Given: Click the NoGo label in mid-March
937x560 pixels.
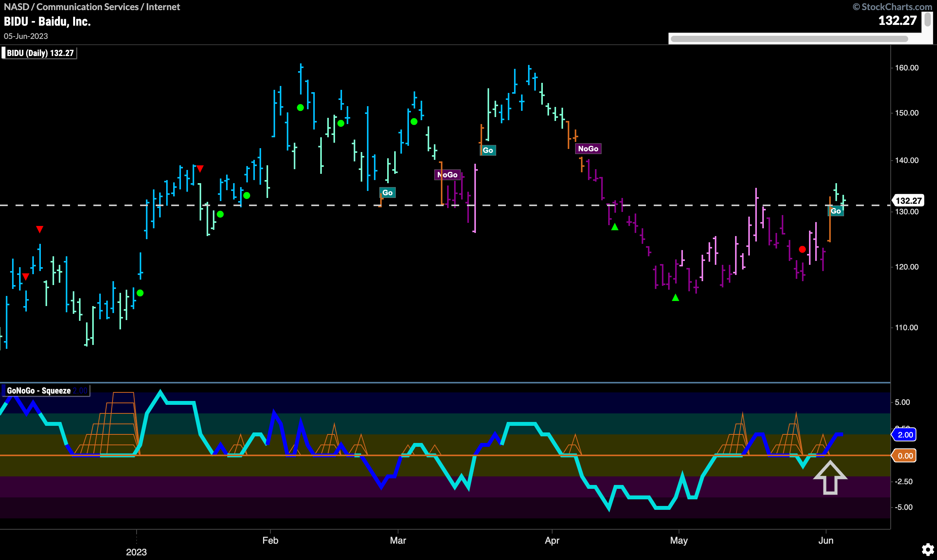Looking at the screenshot, I should click(447, 175).
